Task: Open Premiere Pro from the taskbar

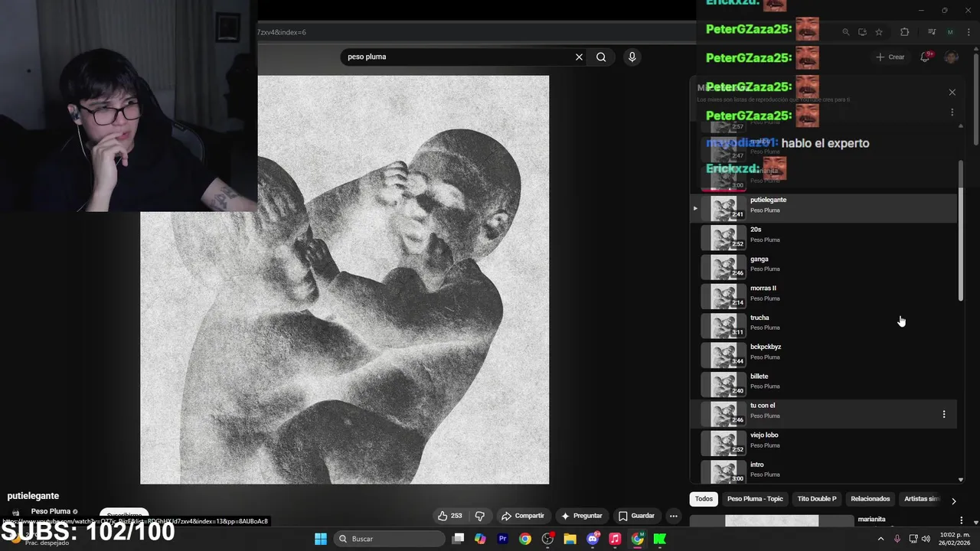Action: [502, 539]
